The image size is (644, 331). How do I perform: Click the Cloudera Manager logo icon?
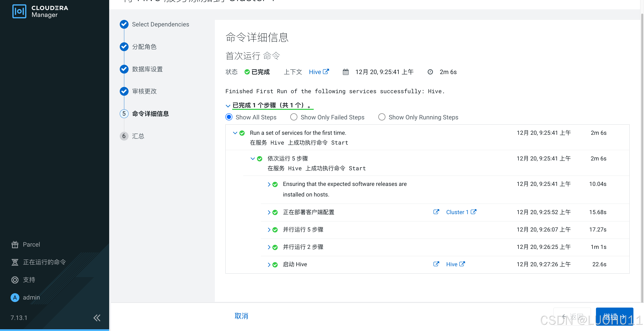19,11
